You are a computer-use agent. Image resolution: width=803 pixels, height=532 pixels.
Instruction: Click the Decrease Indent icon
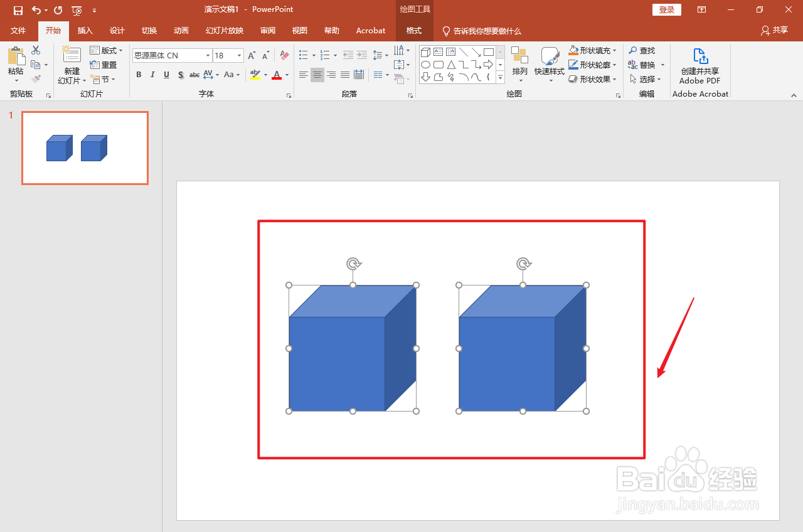click(348, 55)
